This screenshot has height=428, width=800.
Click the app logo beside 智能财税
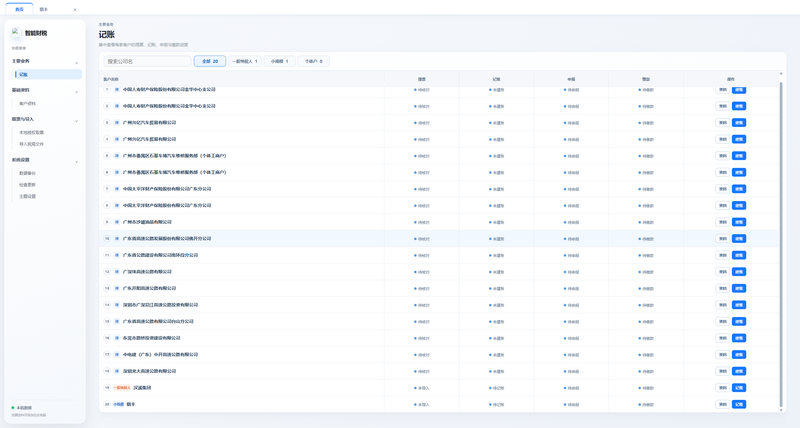coord(16,32)
